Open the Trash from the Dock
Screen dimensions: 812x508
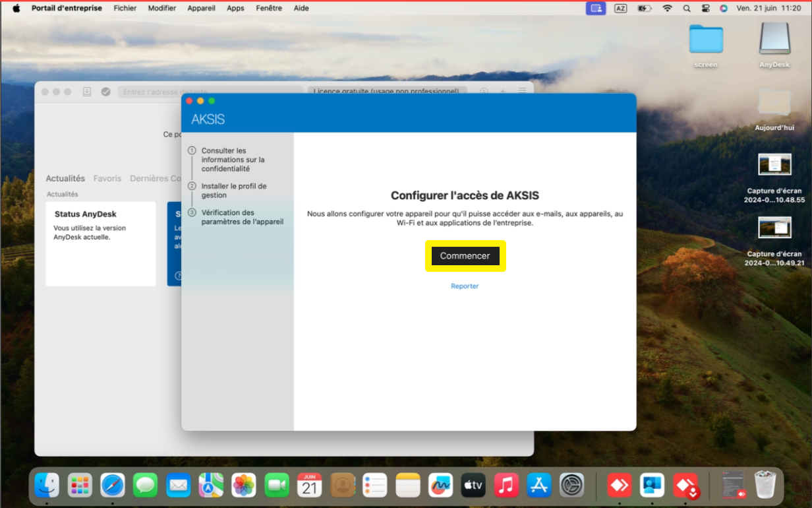click(x=765, y=485)
